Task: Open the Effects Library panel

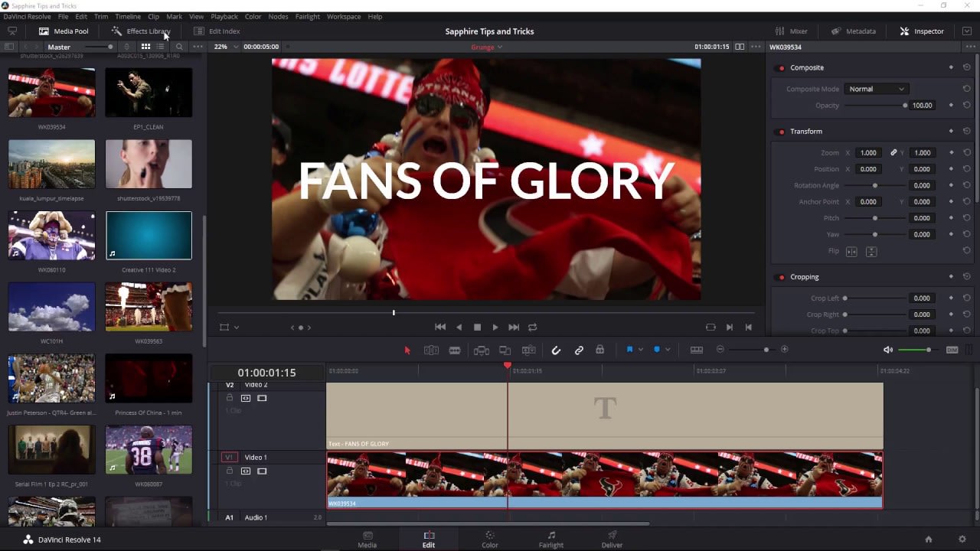Action: (x=140, y=31)
